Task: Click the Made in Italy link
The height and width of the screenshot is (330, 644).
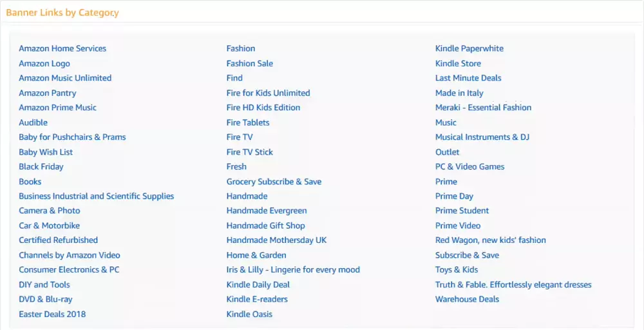Action: (x=459, y=93)
